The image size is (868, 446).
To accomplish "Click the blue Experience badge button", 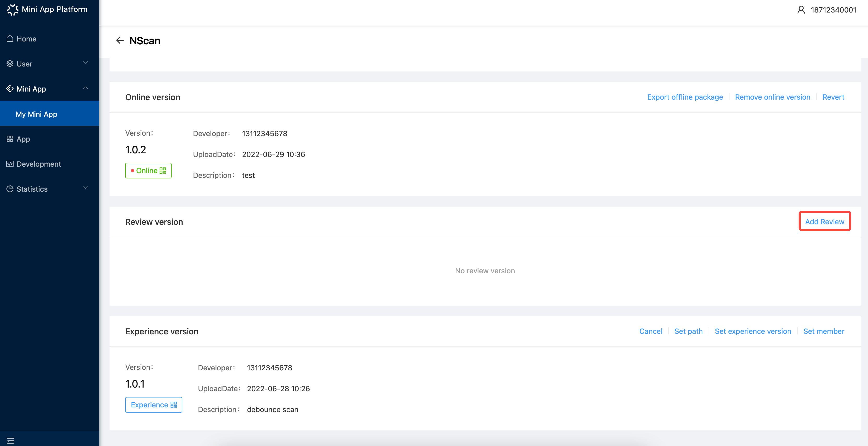I will point(154,405).
